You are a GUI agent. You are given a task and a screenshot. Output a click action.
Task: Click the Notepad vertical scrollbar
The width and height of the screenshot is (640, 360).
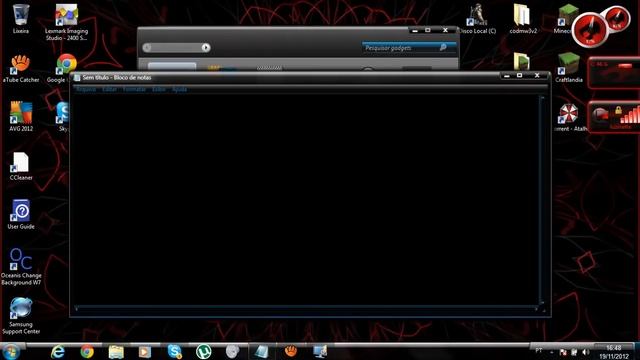click(542, 199)
